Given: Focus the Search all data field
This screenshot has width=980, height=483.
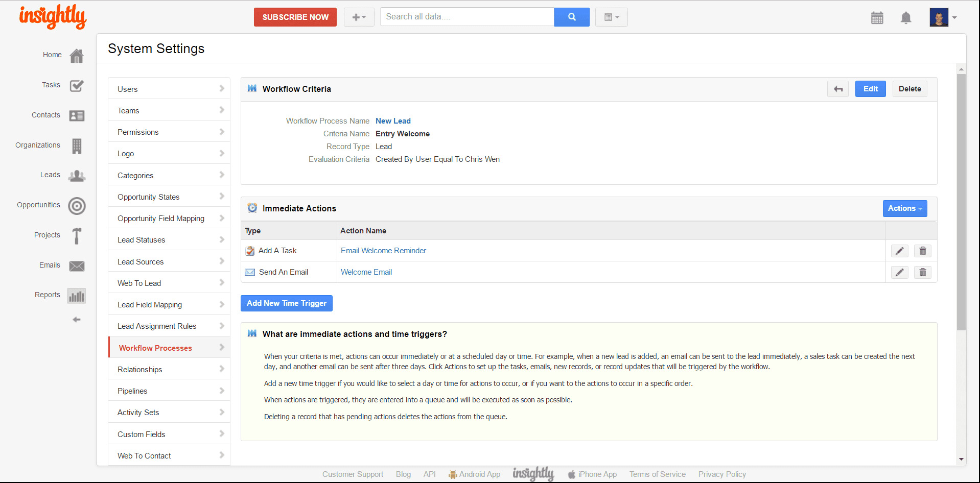Looking at the screenshot, I should (467, 17).
